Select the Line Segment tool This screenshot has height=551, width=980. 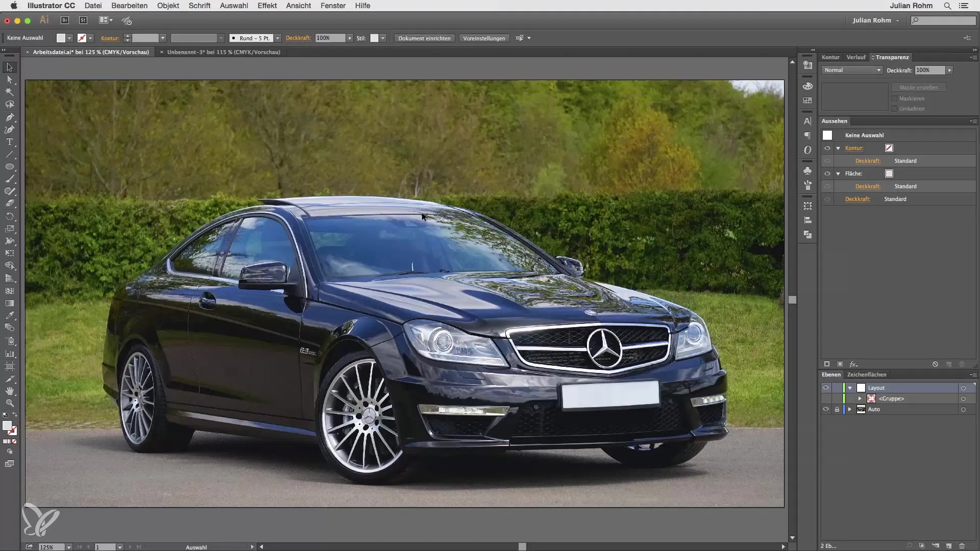[9, 155]
